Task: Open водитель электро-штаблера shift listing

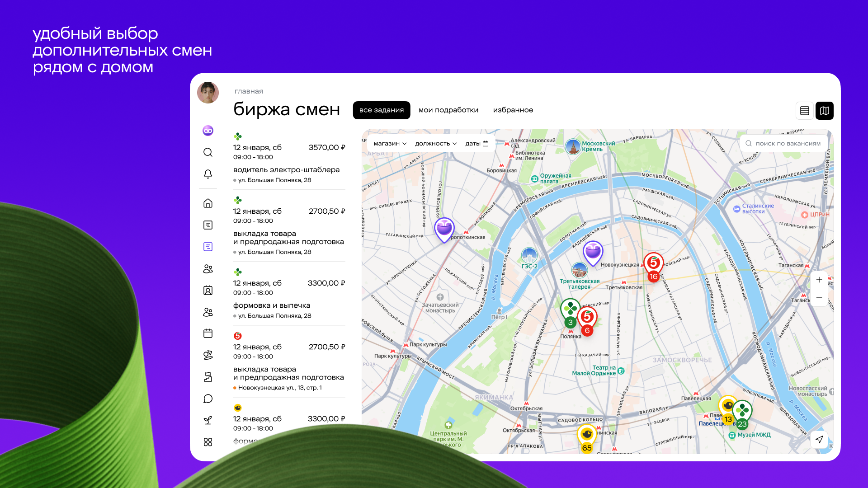Action: click(x=287, y=170)
